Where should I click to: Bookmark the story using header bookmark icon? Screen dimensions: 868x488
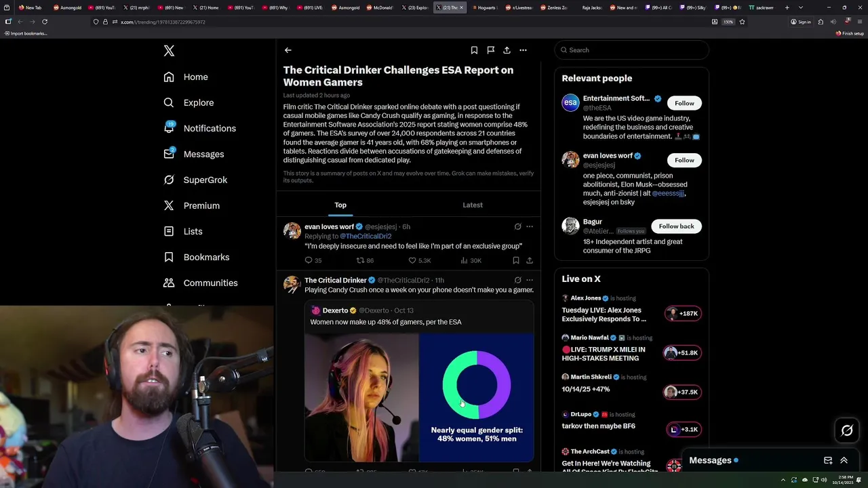coord(474,50)
